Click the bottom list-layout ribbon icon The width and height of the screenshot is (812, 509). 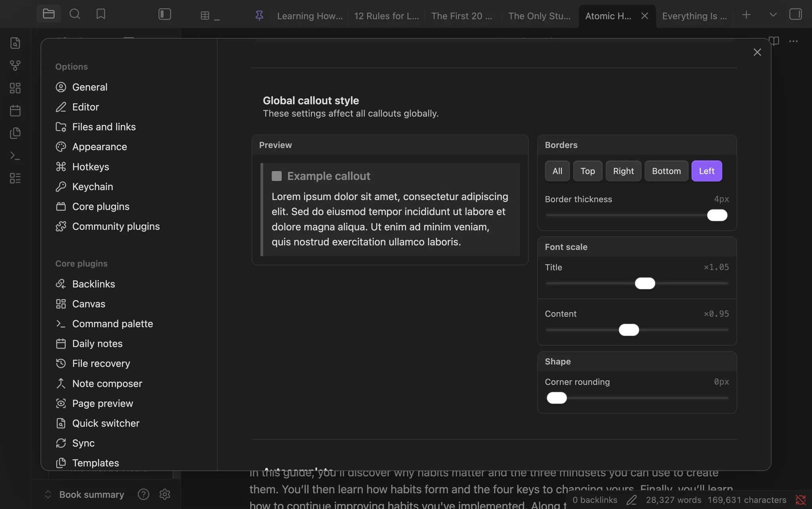(15, 178)
